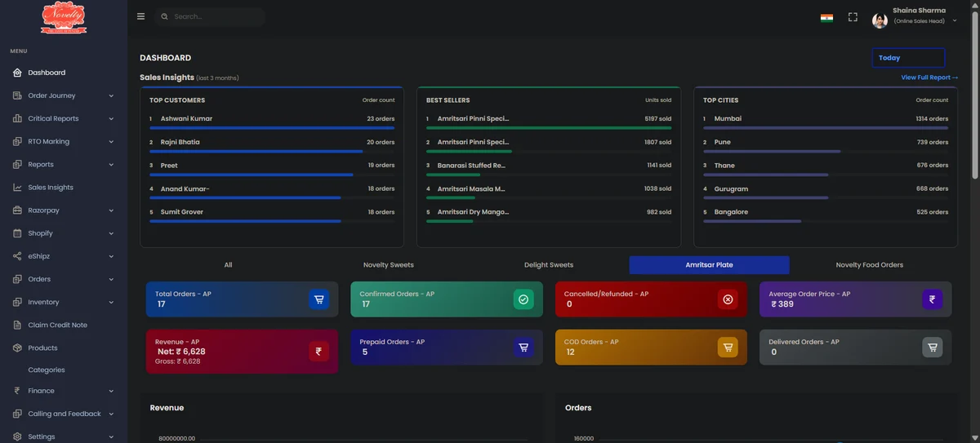This screenshot has height=443, width=980.
Task: Click the Mumbai orders progress bar
Action: pos(826,128)
